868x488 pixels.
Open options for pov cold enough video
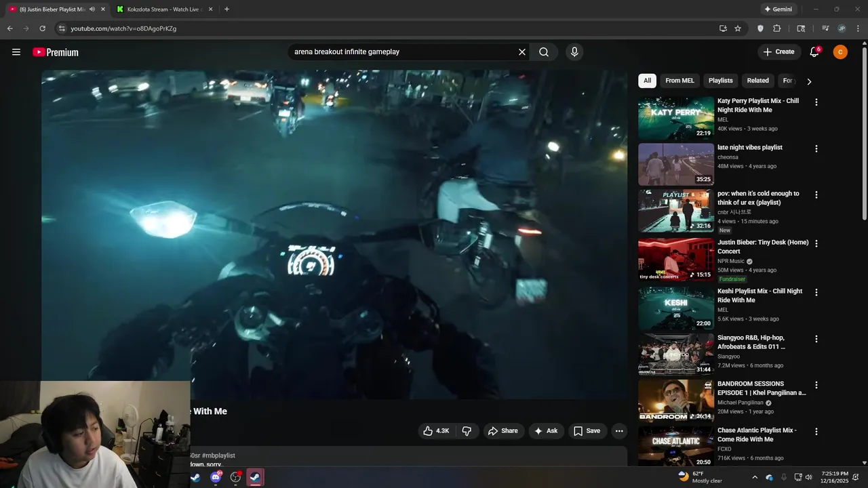coord(816,195)
